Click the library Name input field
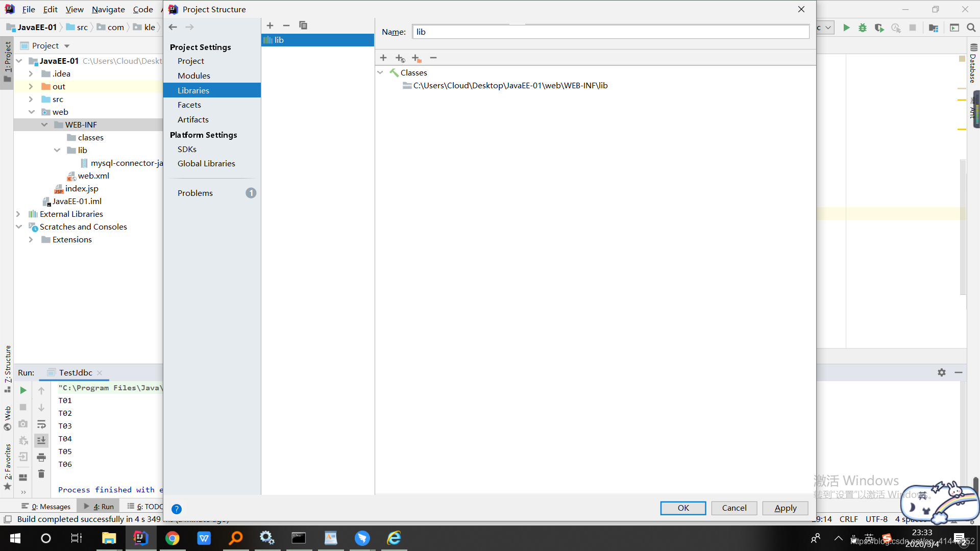Screen dimensions: 980x551 coord(610,32)
